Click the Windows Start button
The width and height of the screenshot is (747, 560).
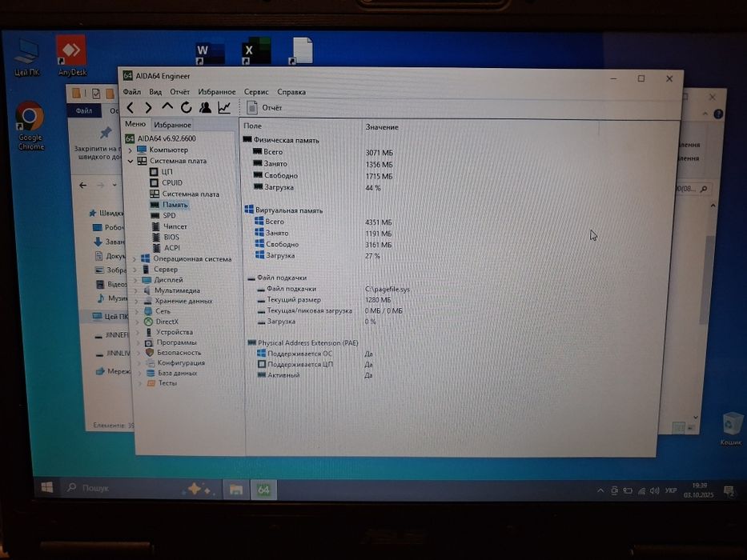click(x=46, y=488)
